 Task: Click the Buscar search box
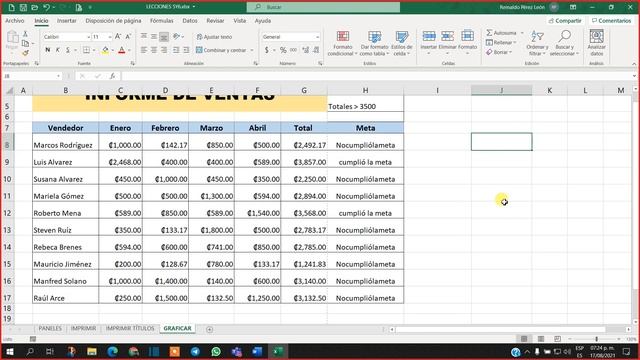coord(323,7)
